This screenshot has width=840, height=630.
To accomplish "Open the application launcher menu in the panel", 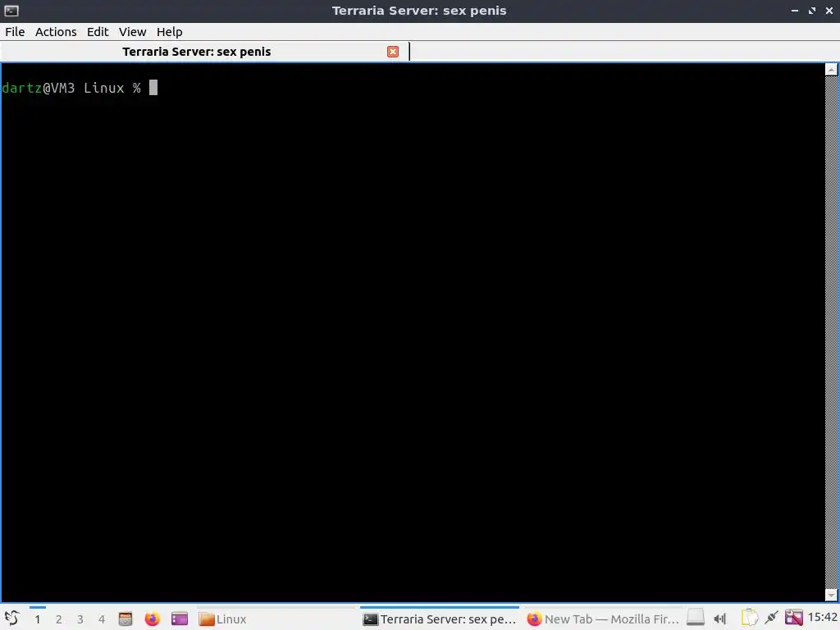I will [x=11, y=619].
